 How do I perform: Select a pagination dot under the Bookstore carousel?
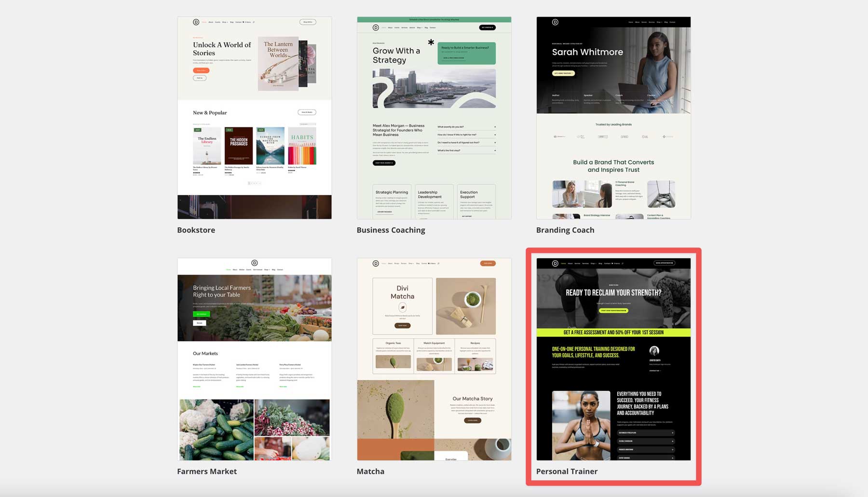pyautogui.click(x=254, y=183)
